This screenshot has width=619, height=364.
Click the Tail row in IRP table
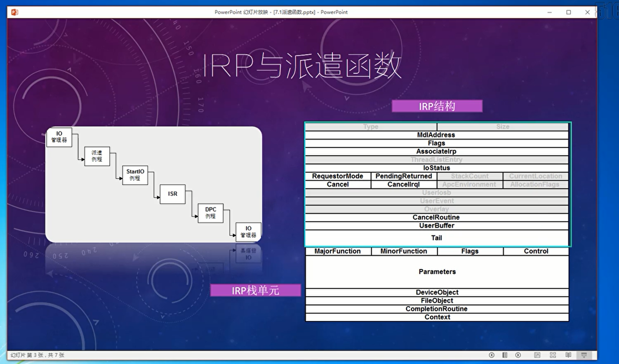coord(437,238)
